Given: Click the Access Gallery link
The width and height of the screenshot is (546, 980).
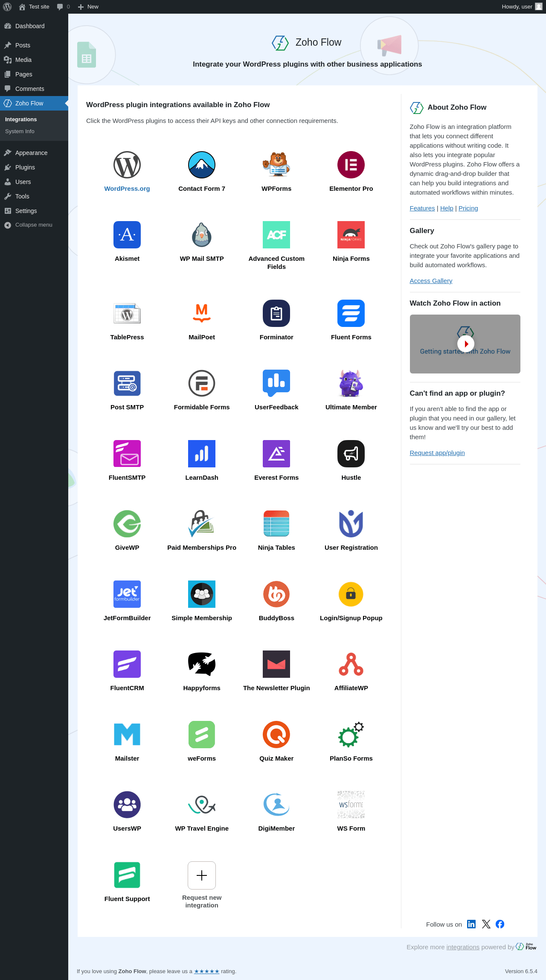Looking at the screenshot, I should click(x=431, y=281).
